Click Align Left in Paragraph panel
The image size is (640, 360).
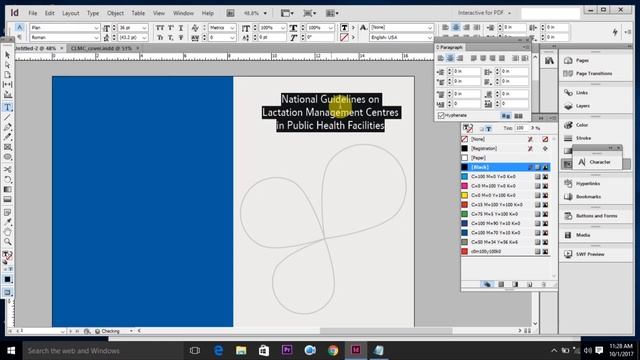(440, 58)
